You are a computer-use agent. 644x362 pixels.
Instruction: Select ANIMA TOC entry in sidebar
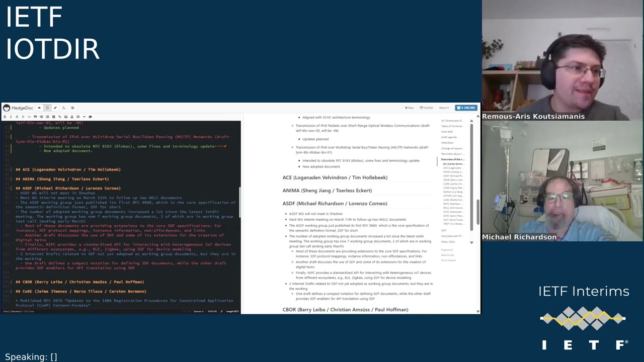click(x=453, y=172)
